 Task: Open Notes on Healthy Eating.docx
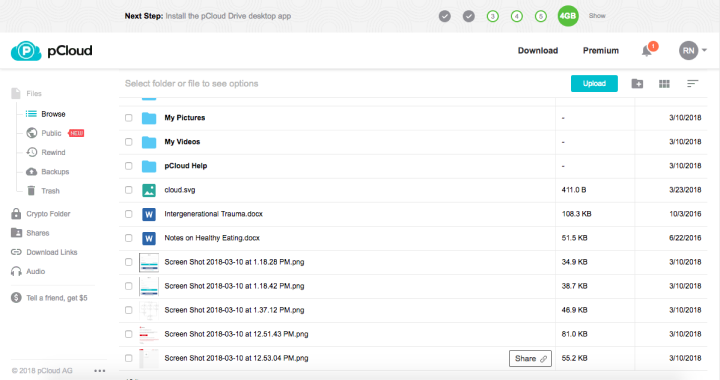point(212,238)
